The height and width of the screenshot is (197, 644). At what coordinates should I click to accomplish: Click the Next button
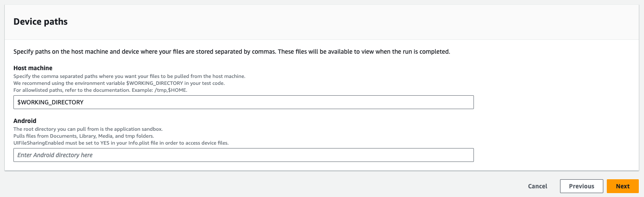pos(622,186)
